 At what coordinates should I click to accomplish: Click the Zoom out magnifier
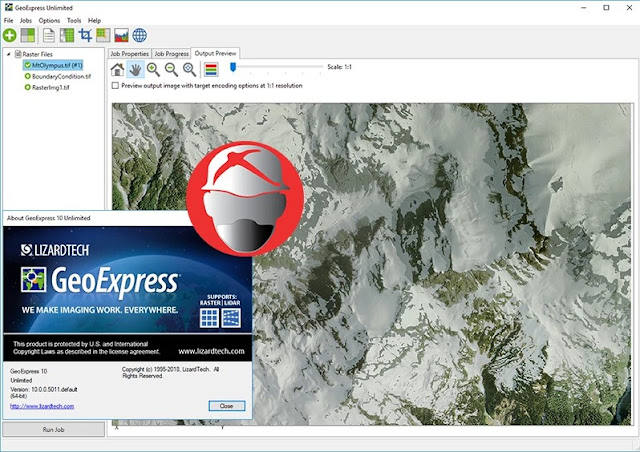pos(171,70)
